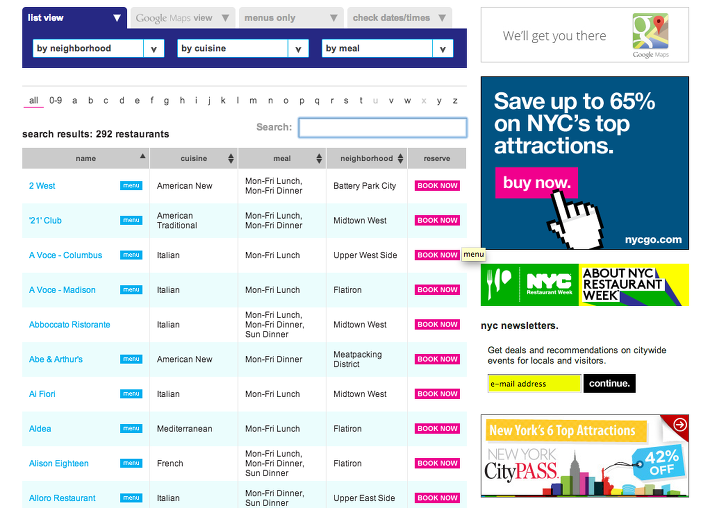
Task: Click Book Now for Aldea
Action: 437,428
